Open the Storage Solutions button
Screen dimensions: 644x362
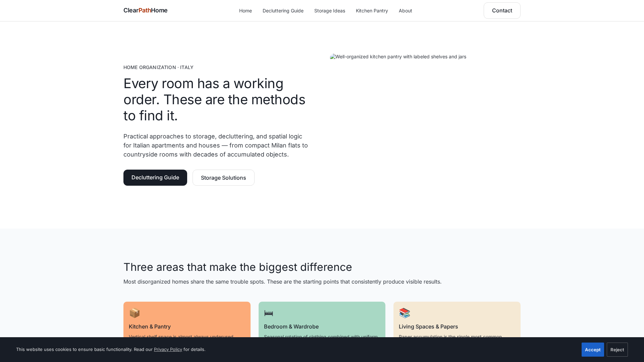pyautogui.click(x=223, y=178)
